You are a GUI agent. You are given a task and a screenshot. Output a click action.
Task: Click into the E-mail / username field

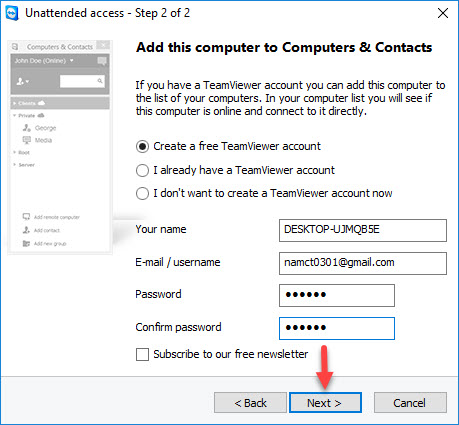(x=363, y=263)
